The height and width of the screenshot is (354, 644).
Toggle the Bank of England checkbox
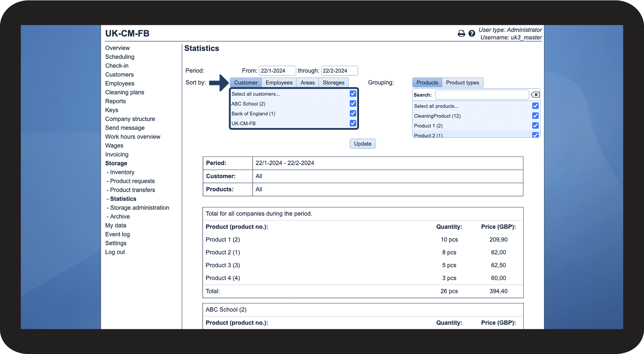(x=353, y=113)
